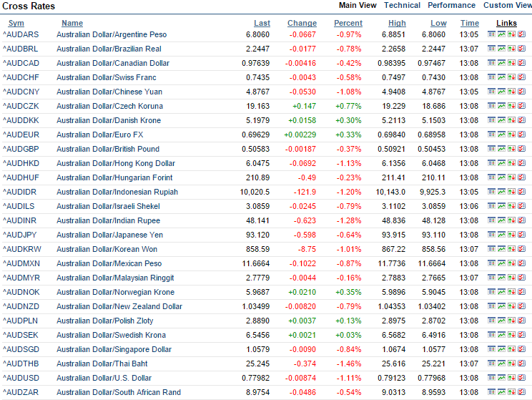Click the ^AUDKRW symbol link

(x=22, y=249)
